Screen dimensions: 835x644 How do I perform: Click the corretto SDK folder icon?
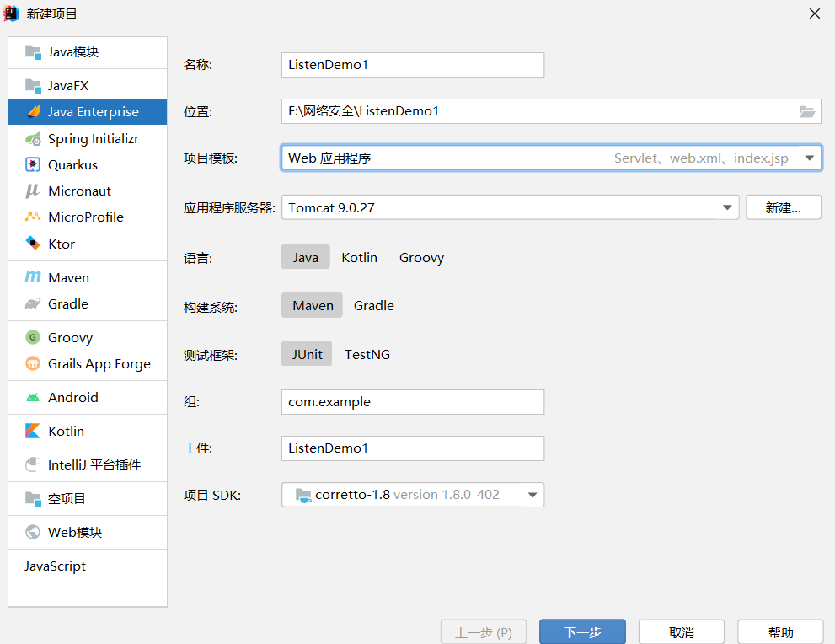tap(303, 495)
